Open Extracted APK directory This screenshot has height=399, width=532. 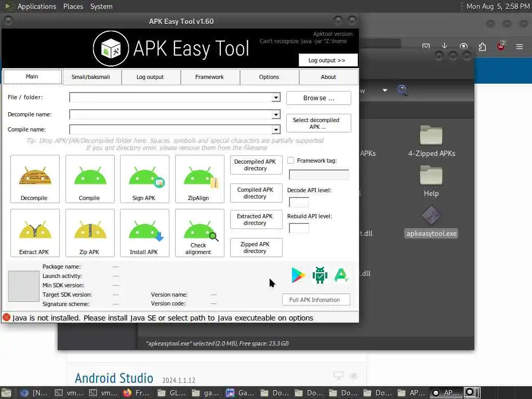[256, 220]
